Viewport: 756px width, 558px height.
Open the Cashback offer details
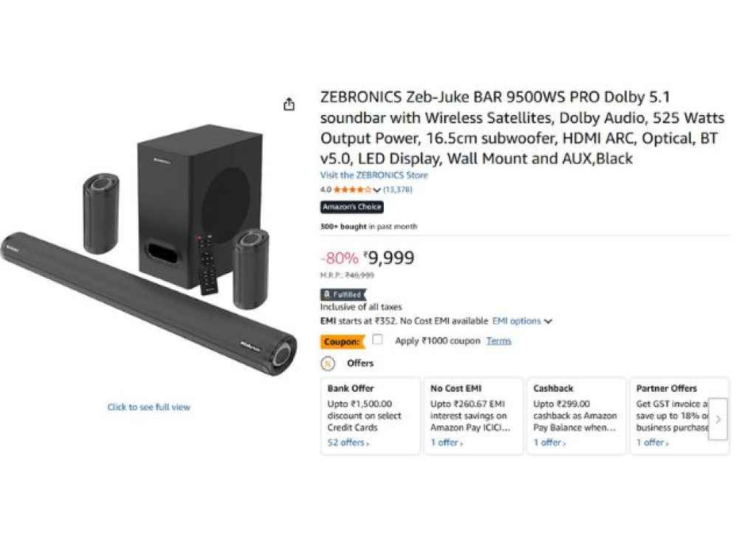coord(548,442)
